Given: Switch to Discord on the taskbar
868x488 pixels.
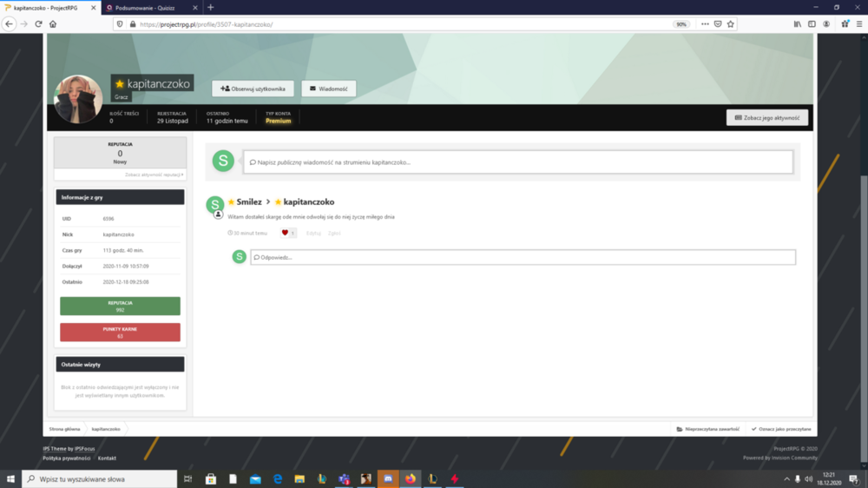Looking at the screenshot, I should (x=388, y=479).
